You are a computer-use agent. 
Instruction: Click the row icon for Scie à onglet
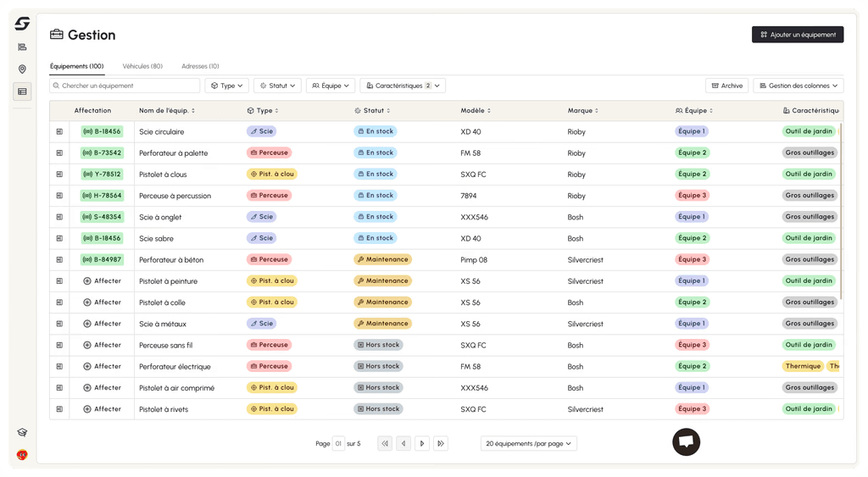point(59,217)
